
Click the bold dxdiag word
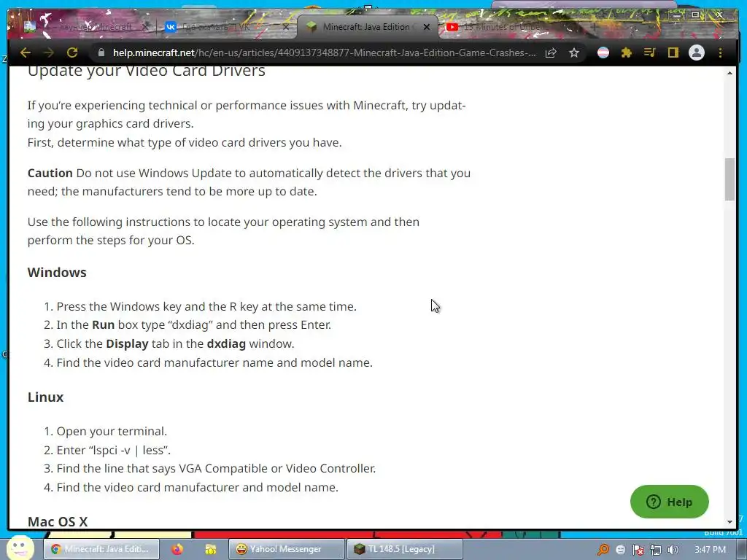226,344
